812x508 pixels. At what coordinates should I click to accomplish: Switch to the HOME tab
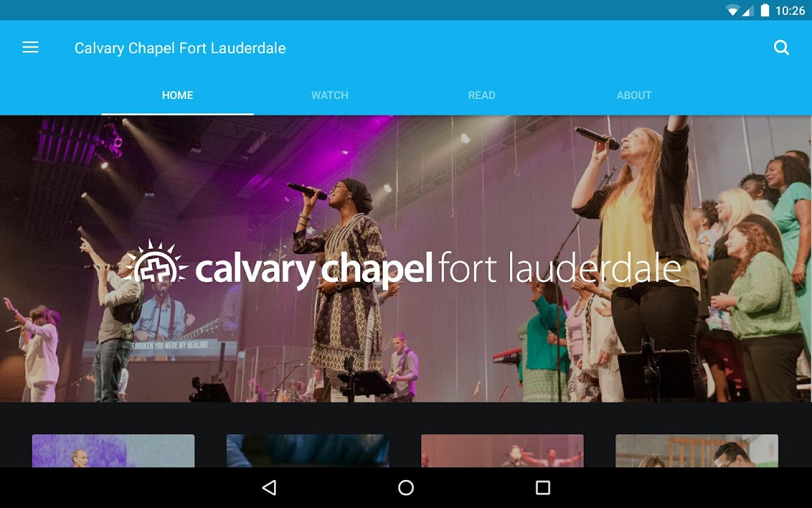point(178,95)
